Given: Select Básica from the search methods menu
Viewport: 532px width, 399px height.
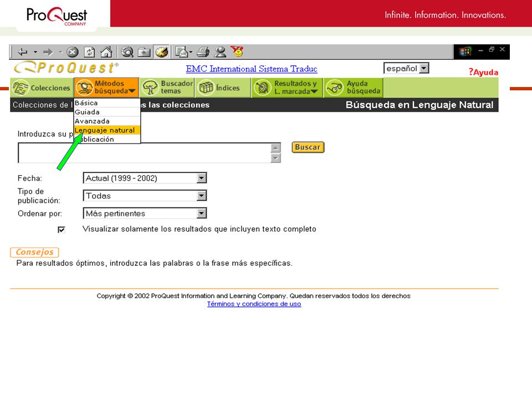Looking at the screenshot, I should point(107,103).
